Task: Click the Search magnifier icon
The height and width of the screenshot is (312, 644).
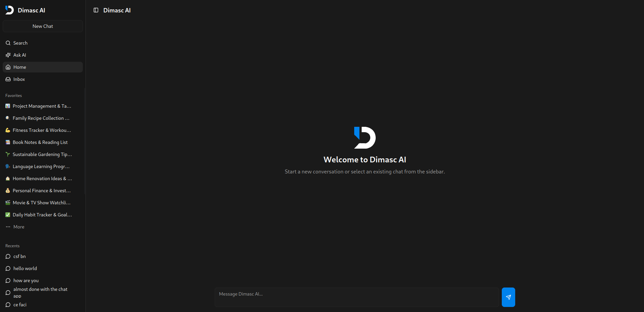Action: 8,43
